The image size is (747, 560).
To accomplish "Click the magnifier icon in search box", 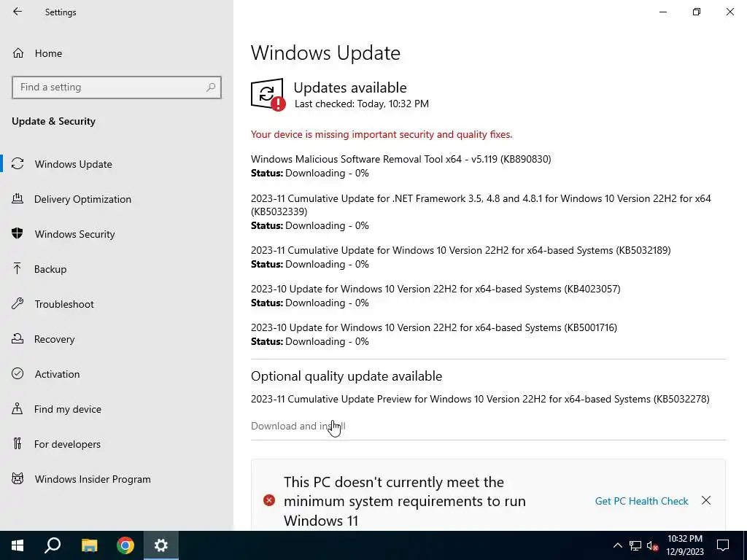I will coord(211,87).
